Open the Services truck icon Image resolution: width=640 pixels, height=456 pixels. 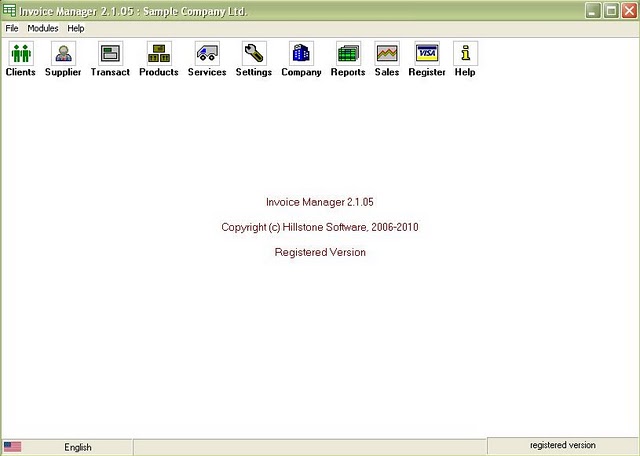(207, 53)
